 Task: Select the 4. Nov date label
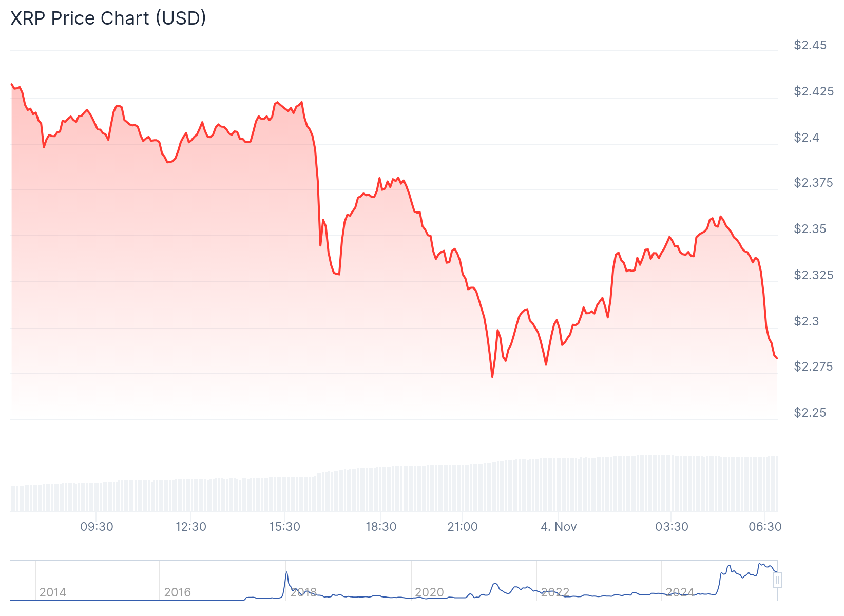coord(559,527)
